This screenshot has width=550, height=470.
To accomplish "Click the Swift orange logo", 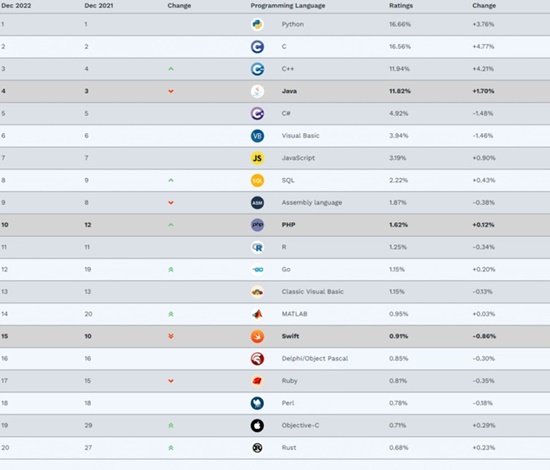I will coord(257,336).
